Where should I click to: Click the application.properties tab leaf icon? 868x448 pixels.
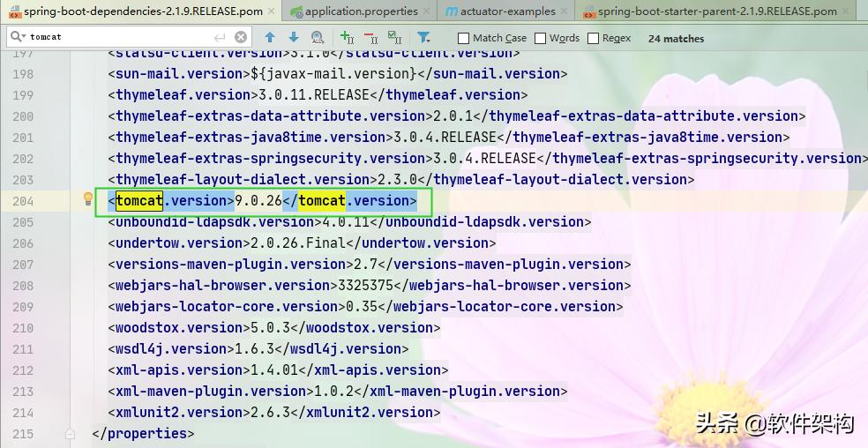[296, 11]
